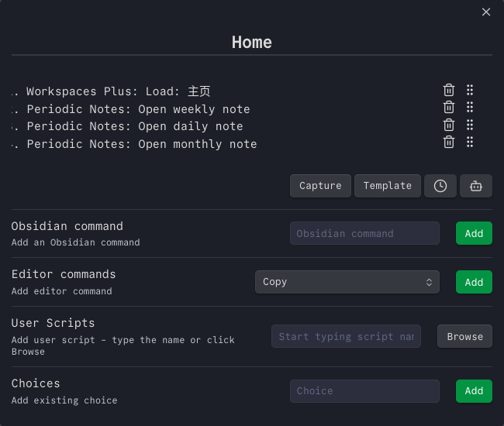Open the editor commands Copy dropdown
504x426 pixels.
click(x=347, y=282)
